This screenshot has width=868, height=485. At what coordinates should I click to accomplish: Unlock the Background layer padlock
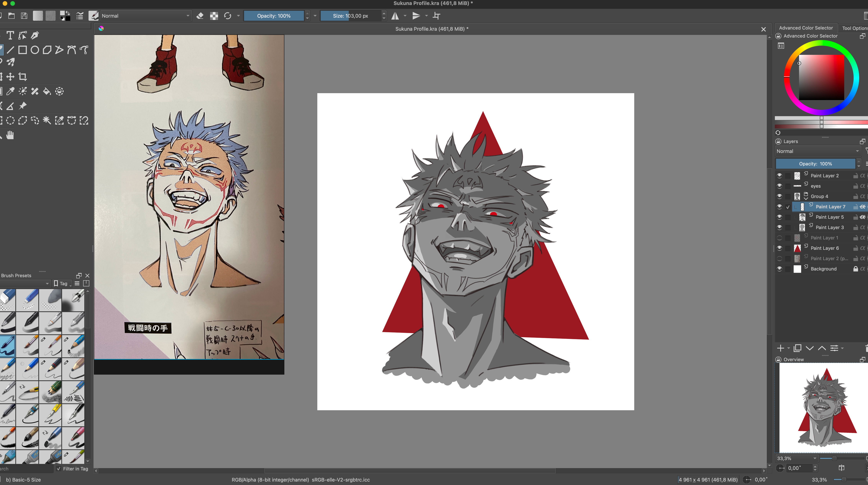coord(855,269)
